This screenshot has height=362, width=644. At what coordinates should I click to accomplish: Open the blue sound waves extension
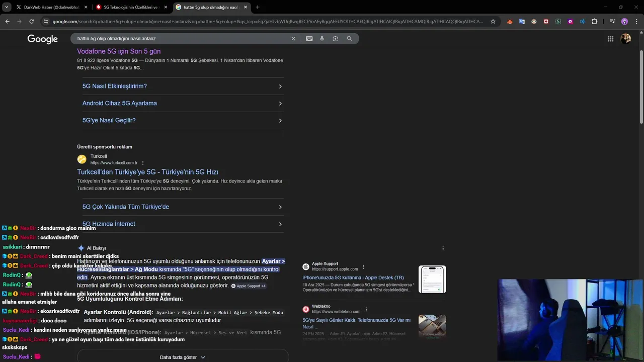[x=582, y=22]
